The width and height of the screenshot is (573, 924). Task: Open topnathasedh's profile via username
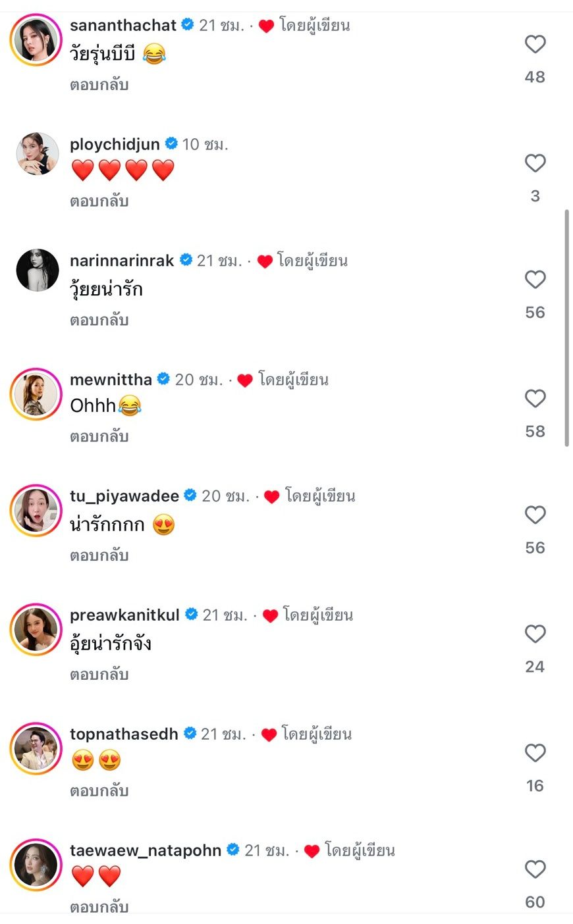124,734
